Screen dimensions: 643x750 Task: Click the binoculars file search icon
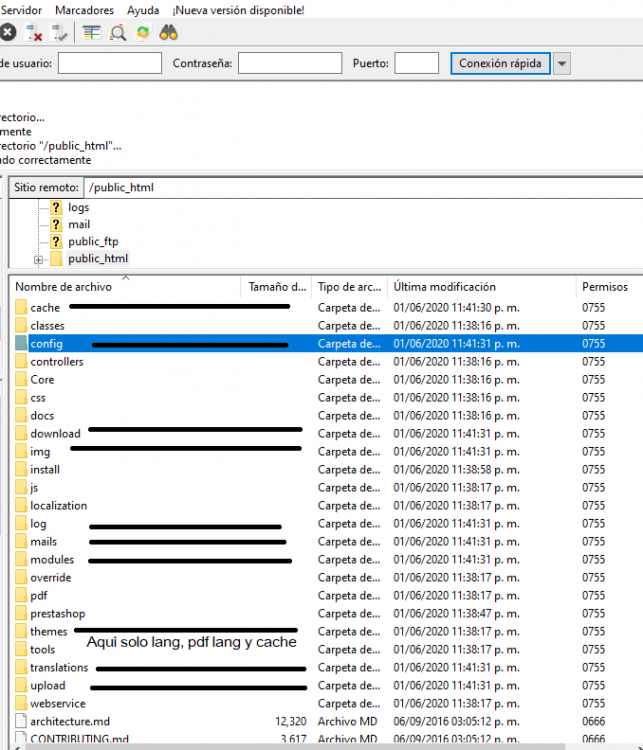point(169,32)
